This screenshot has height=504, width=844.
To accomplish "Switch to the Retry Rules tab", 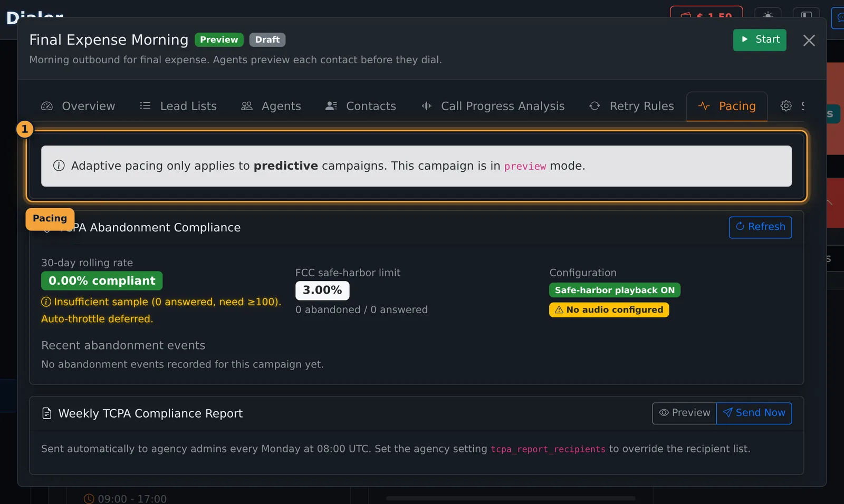I will [631, 106].
